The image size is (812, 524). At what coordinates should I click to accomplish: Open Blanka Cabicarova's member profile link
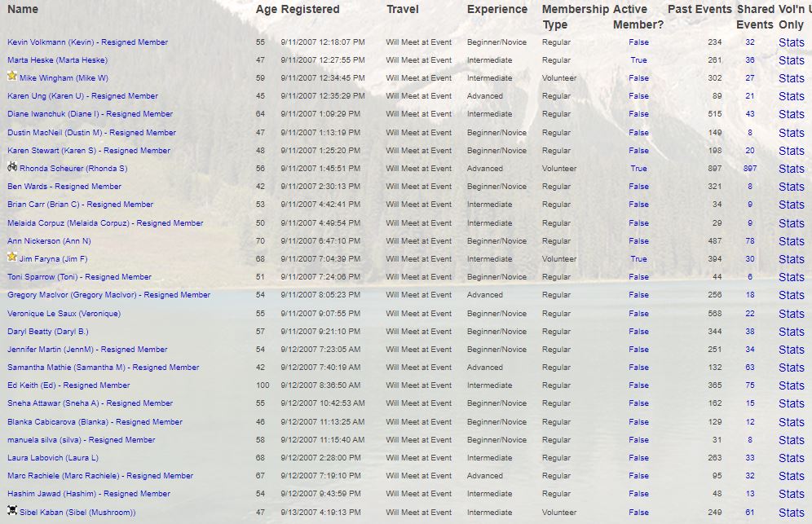click(95, 422)
